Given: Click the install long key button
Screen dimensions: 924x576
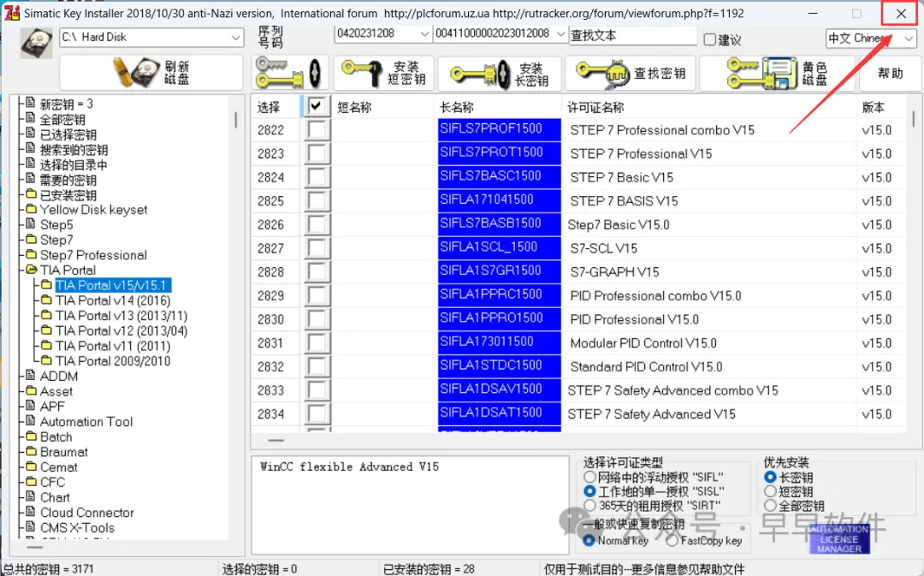Looking at the screenshot, I should click(x=500, y=73).
